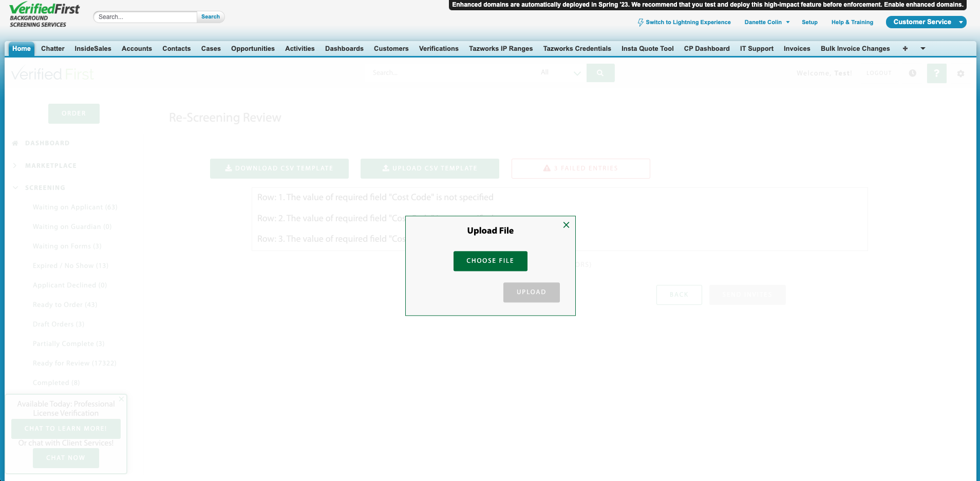The height and width of the screenshot is (481, 980).
Task: Click the clock history icon
Action: coord(912,73)
